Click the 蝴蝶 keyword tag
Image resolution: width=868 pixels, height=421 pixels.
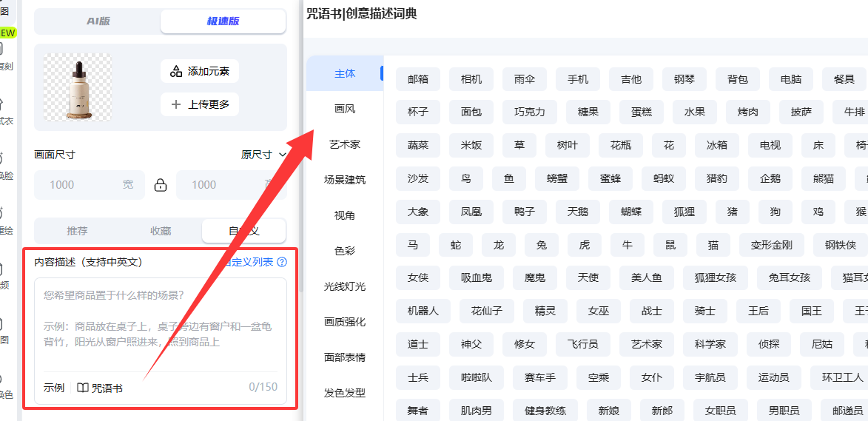tap(631, 212)
